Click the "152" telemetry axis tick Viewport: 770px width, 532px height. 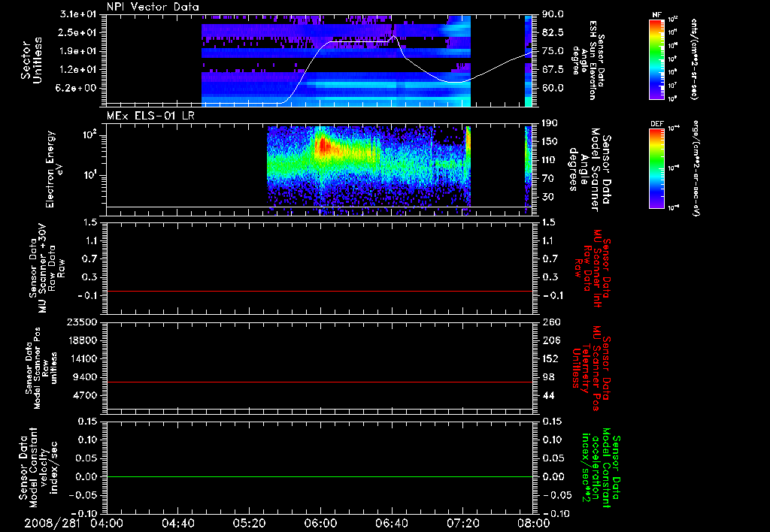coord(550,358)
